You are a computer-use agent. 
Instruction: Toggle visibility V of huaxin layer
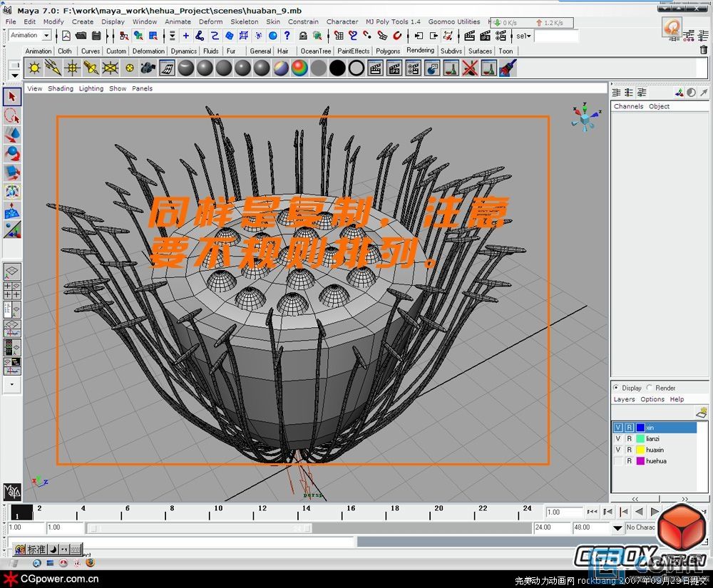click(618, 450)
